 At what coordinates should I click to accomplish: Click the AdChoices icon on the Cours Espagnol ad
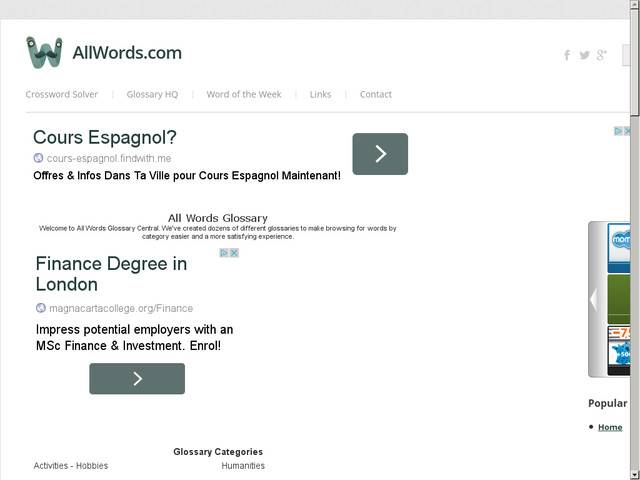pos(618,131)
